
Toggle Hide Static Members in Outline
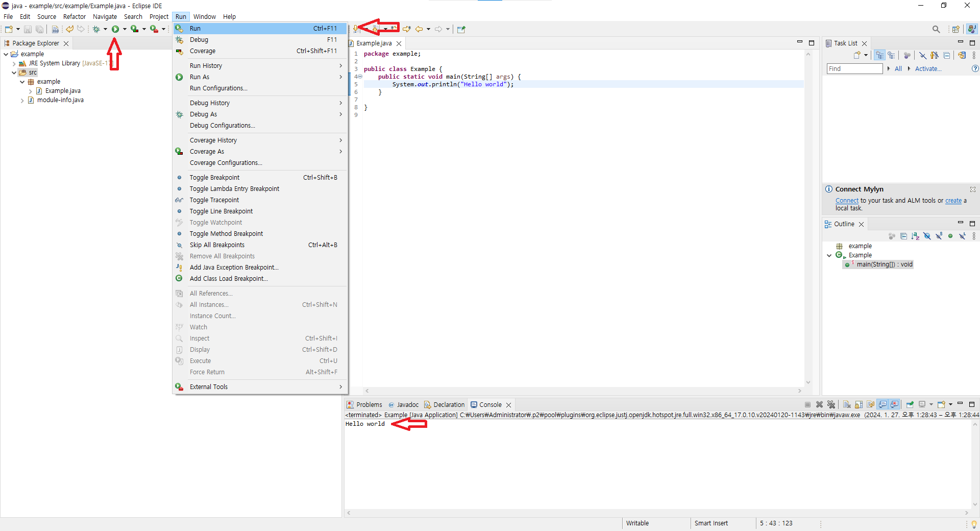coord(939,236)
